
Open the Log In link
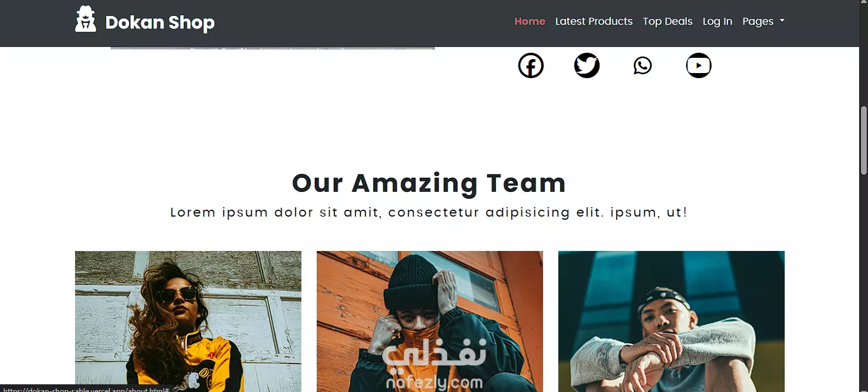[717, 21]
